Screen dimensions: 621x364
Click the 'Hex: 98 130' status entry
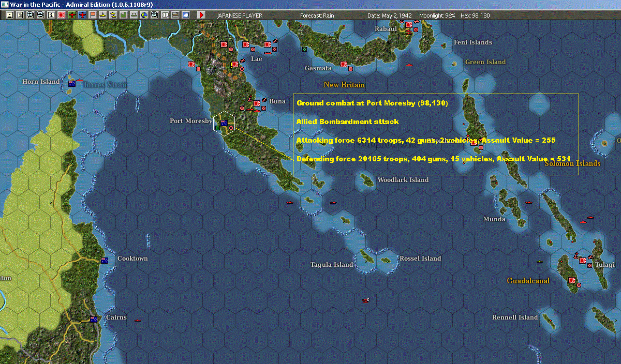(475, 16)
